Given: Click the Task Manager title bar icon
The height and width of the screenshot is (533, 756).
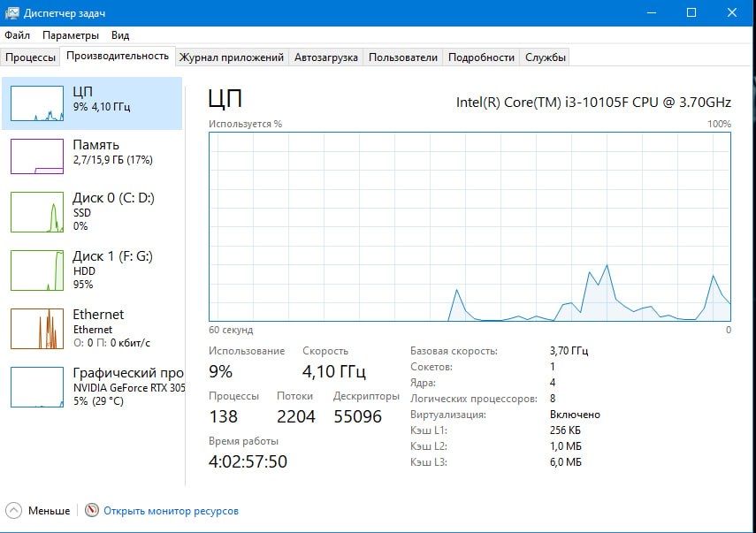Looking at the screenshot, I should pyautogui.click(x=11, y=13).
